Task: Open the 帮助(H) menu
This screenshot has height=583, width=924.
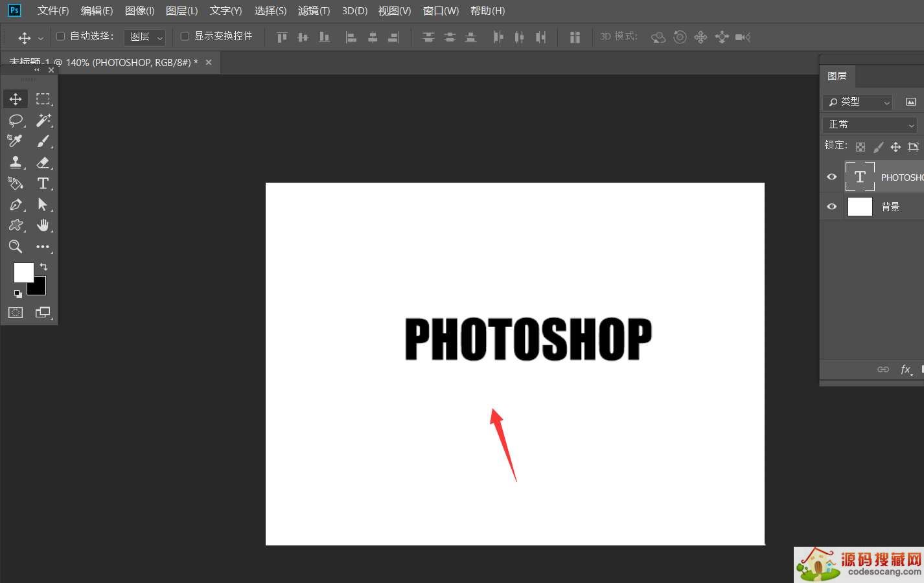Action: coord(487,11)
